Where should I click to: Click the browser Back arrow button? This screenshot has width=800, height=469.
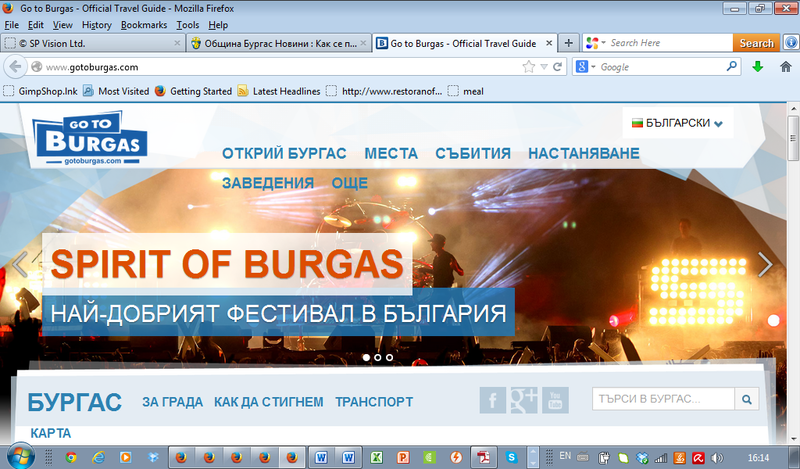click(15, 67)
